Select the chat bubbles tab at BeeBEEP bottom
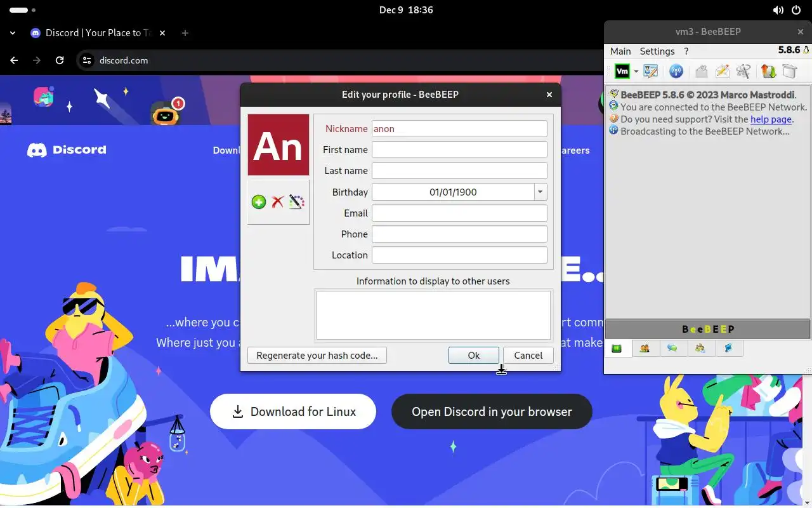Viewport: 812px width, 508px height. coord(673,348)
